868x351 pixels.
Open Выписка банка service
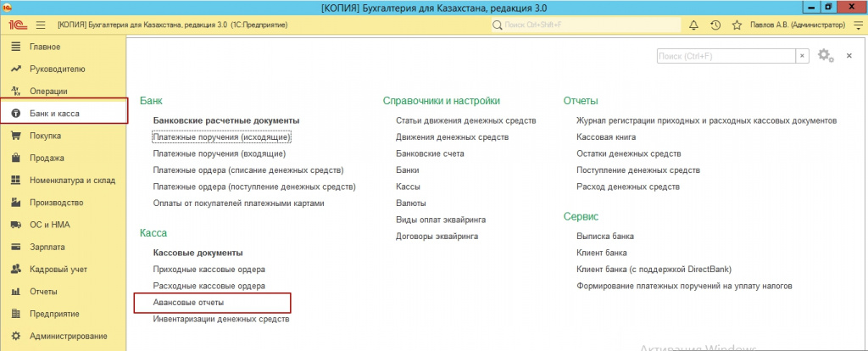(605, 237)
